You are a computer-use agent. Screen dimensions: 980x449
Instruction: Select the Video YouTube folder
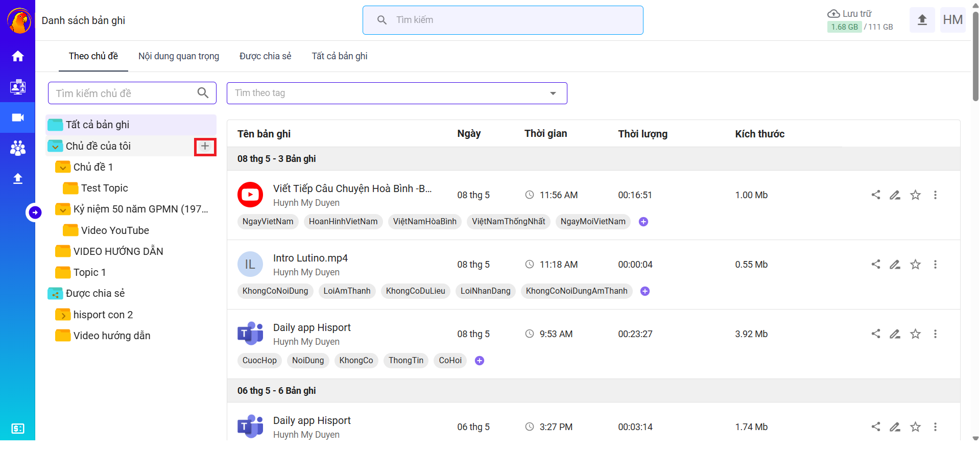tap(115, 230)
